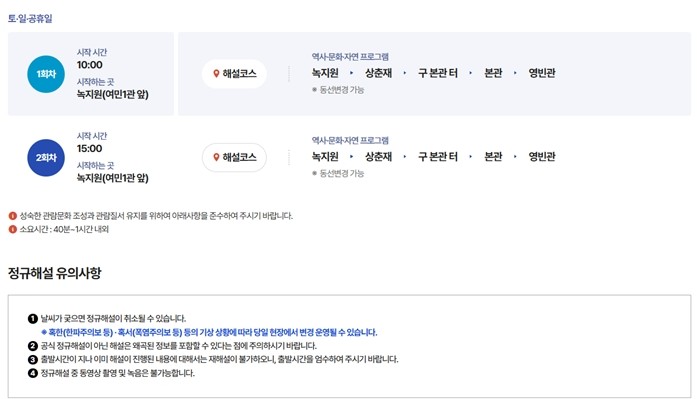Click 녹지원(여민1관 앞) in the 2회차 row
697x399 pixels.
112,178
